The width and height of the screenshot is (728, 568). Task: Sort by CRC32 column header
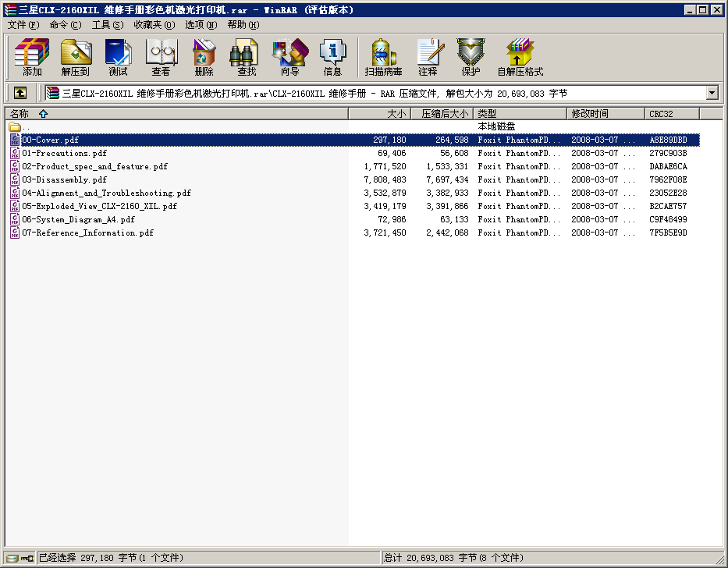click(x=672, y=113)
